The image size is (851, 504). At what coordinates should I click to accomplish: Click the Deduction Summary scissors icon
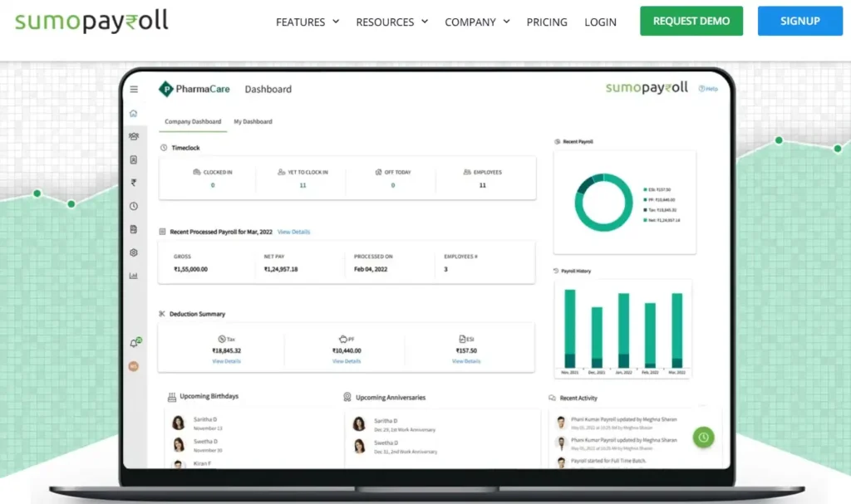pyautogui.click(x=162, y=314)
